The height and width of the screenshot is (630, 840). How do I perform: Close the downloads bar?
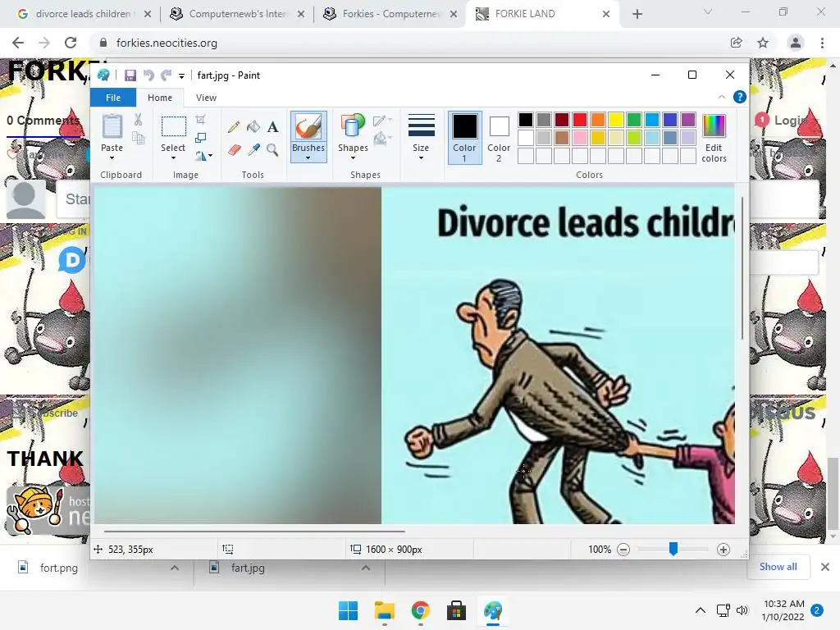pos(825,567)
